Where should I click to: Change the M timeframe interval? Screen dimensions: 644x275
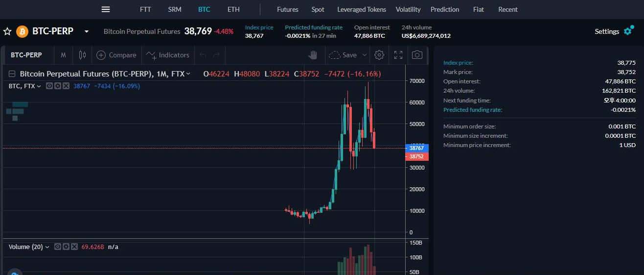point(63,55)
